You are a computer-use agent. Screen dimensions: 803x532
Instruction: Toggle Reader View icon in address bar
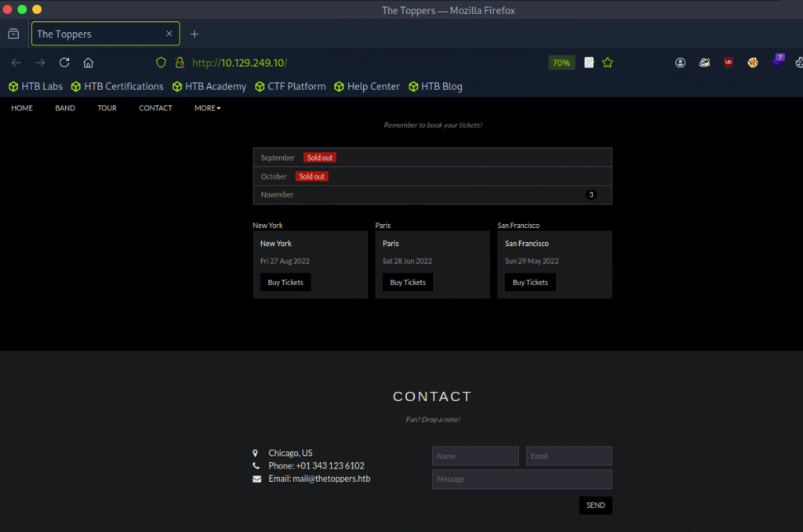coord(589,63)
